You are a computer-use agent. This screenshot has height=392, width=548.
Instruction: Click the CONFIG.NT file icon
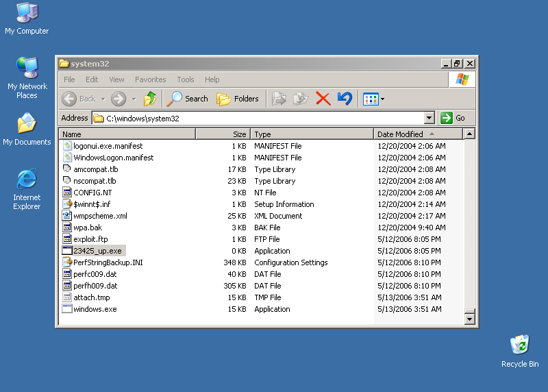tap(67, 193)
